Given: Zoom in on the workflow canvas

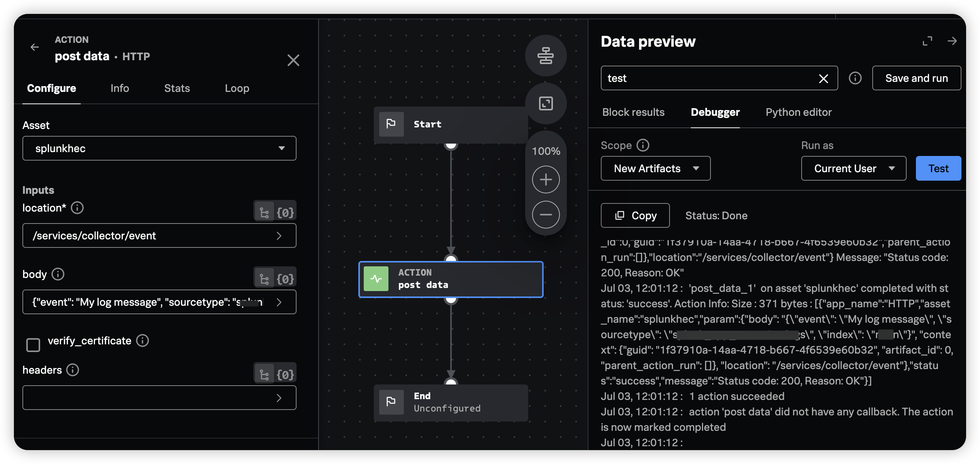Looking at the screenshot, I should tap(545, 179).
